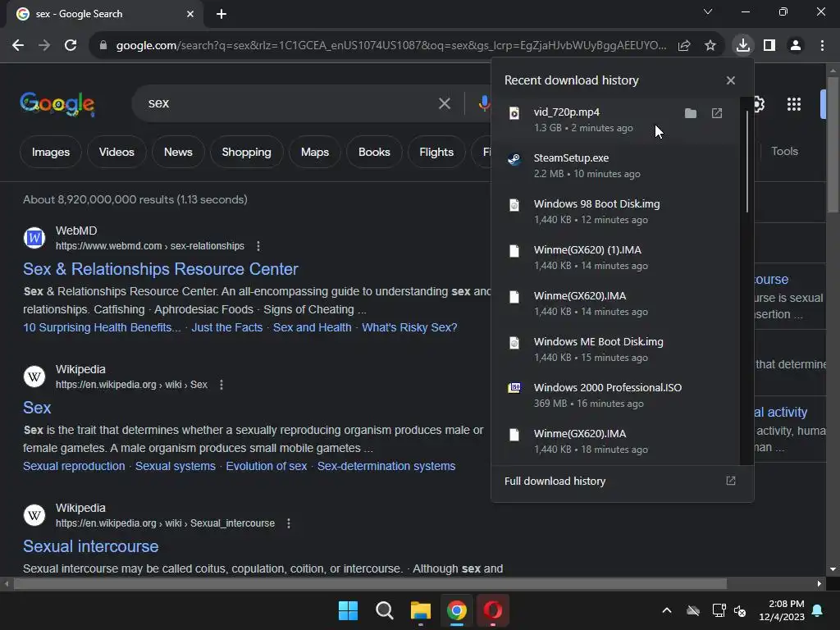This screenshot has width=840, height=630.
Task: Open the tab search chevron
Action: pos(708,11)
